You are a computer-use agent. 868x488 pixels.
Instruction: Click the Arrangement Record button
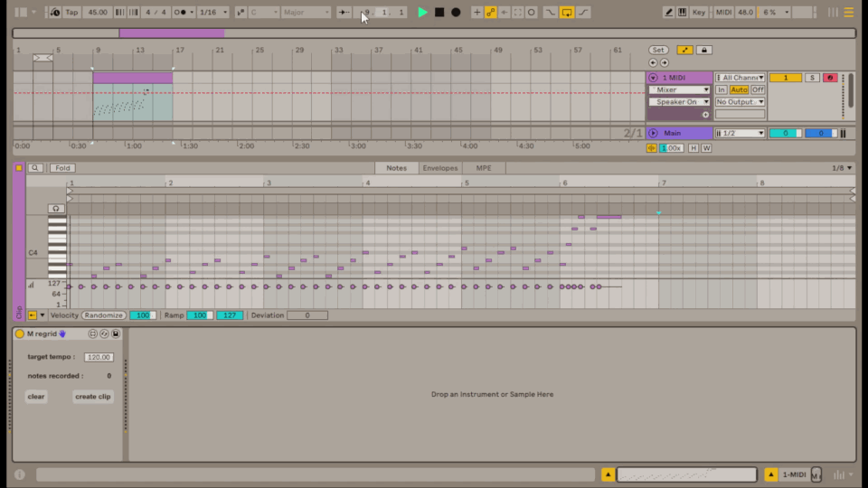pos(456,13)
